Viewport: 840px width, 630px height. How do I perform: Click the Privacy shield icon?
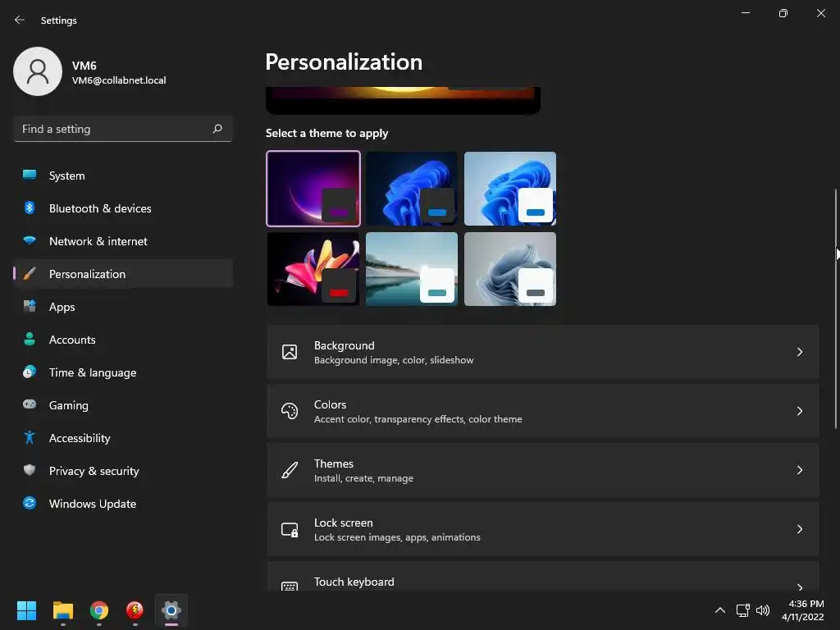coord(30,470)
